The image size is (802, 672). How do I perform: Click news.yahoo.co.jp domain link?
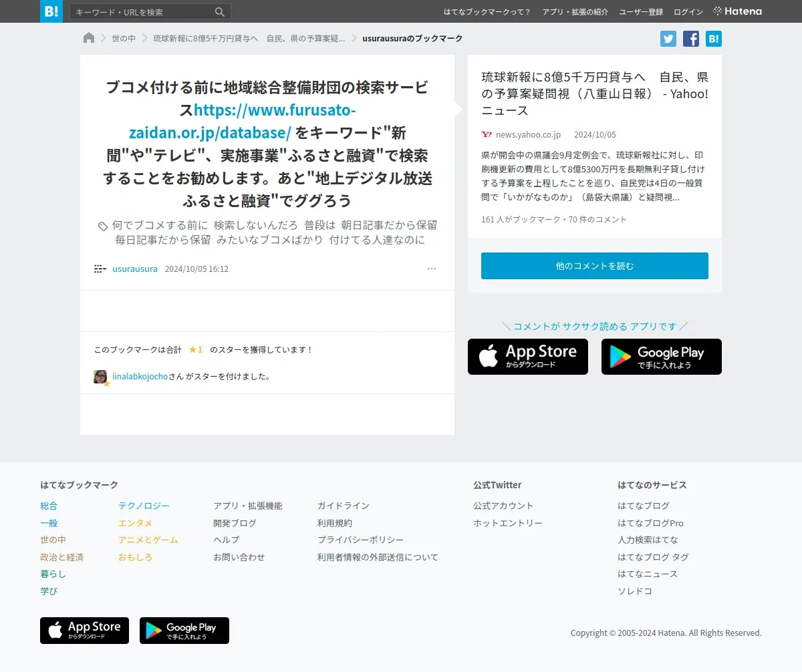(528, 135)
